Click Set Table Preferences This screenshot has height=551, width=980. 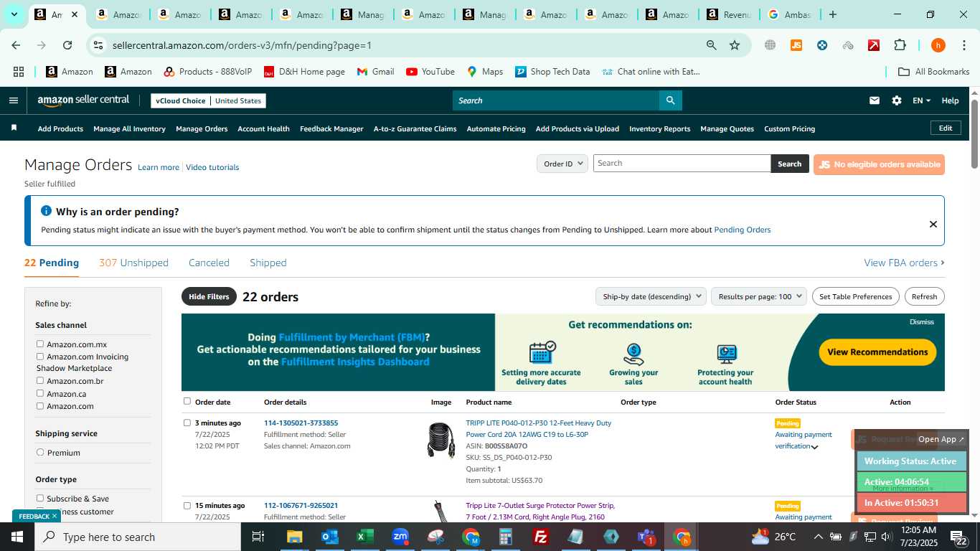(x=855, y=296)
